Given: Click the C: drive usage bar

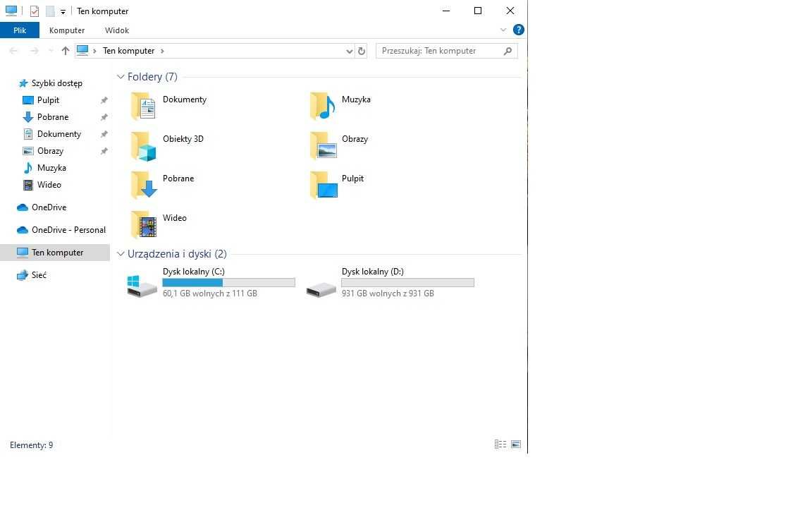Looking at the screenshot, I should pyautogui.click(x=228, y=282).
